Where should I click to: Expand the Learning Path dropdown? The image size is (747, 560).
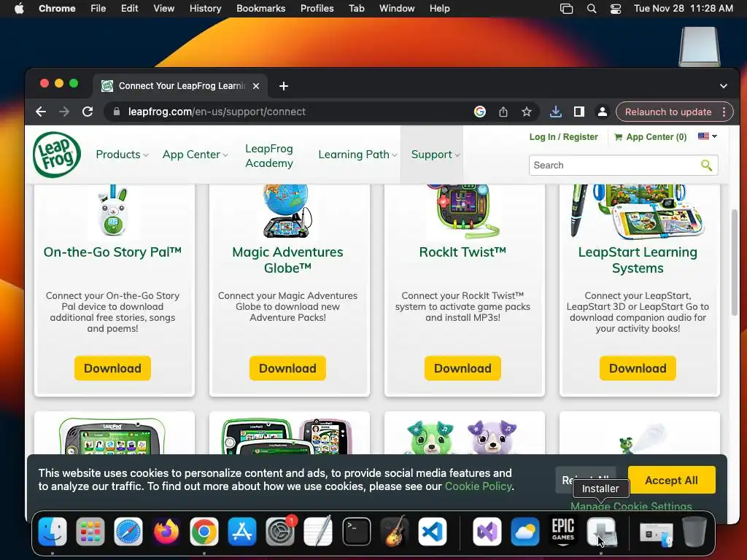click(x=357, y=155)
